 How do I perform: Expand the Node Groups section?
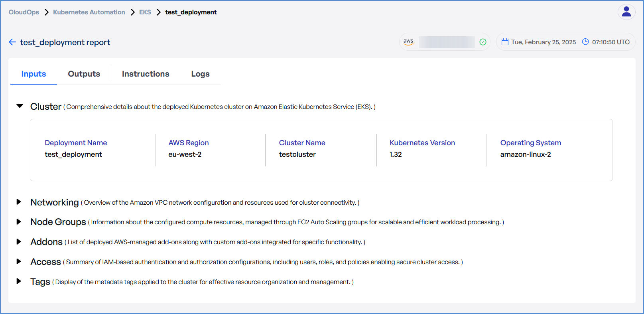[19, 222]
